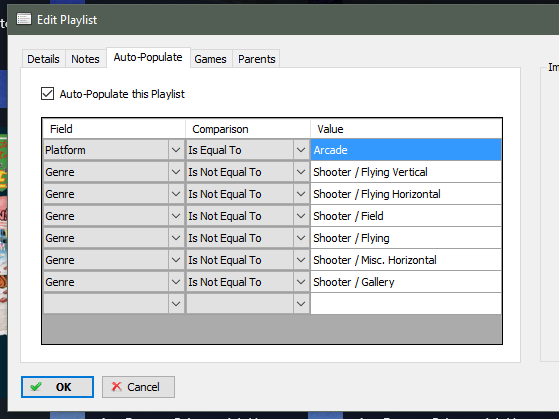The image size is (559, 419).
Task: Click the Cancel button
Action: [138, 387]
